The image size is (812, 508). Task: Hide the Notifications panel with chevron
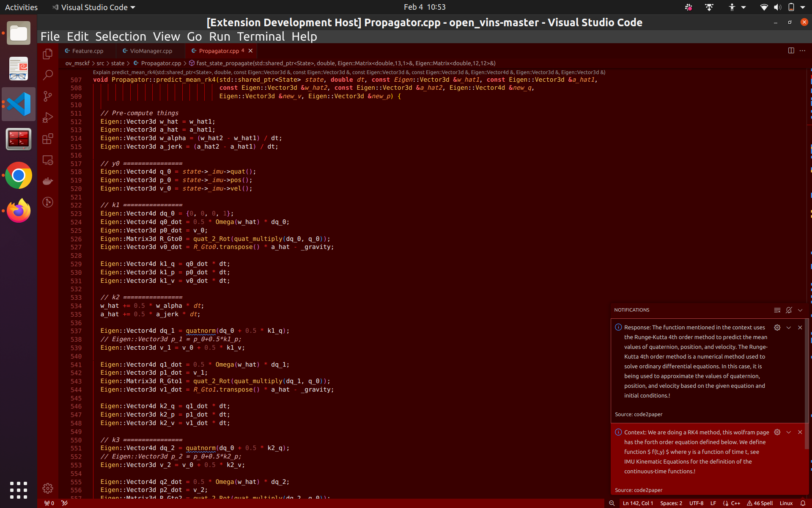click(800, 310)
